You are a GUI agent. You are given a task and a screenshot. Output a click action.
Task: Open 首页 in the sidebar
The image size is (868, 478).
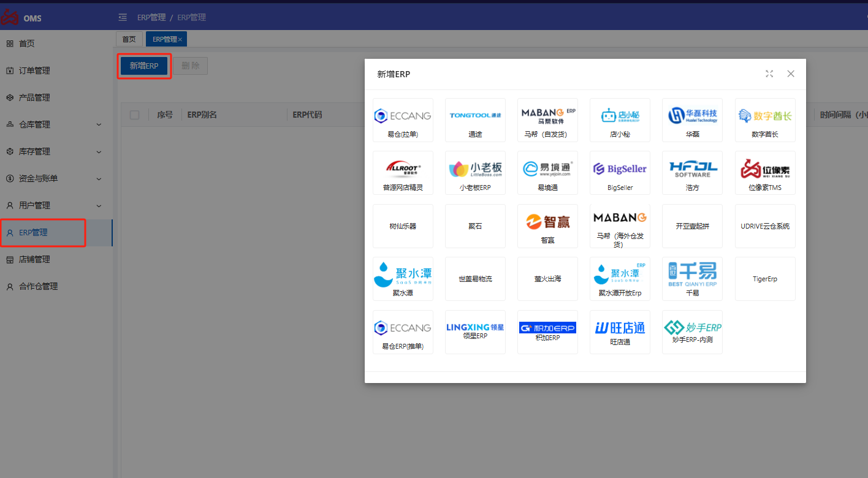click(x=56, y=44)
